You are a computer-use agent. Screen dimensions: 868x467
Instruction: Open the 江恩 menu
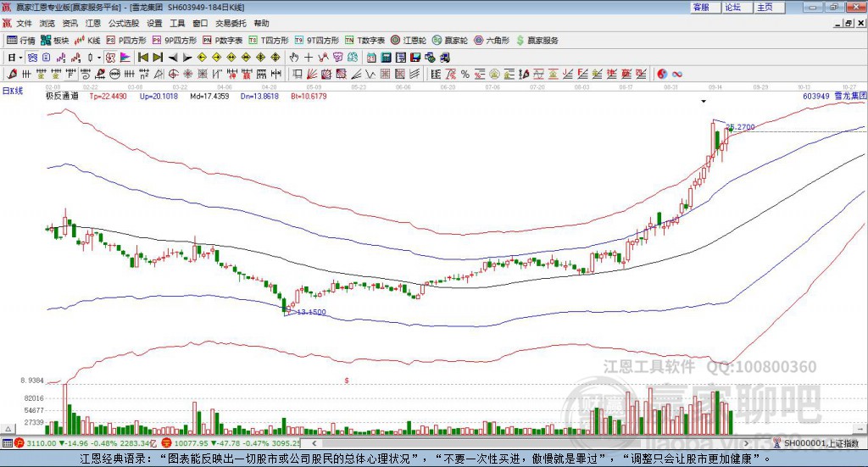pos(93,23)
